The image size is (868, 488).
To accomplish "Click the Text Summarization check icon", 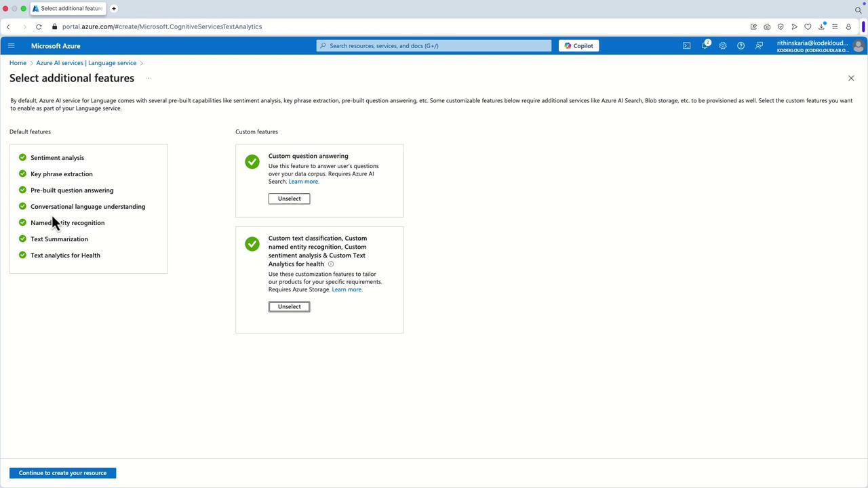I will click(x=22, y=239).
